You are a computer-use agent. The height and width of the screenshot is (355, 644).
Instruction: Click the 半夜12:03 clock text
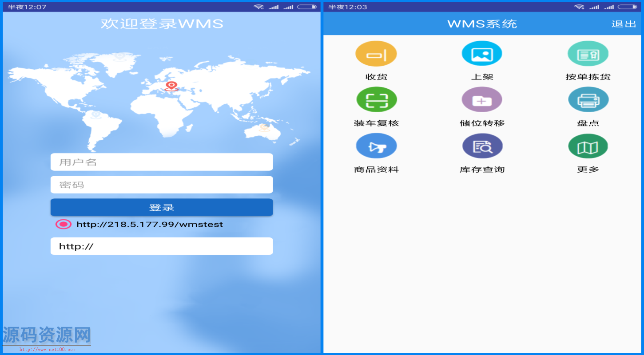(348, 7)
